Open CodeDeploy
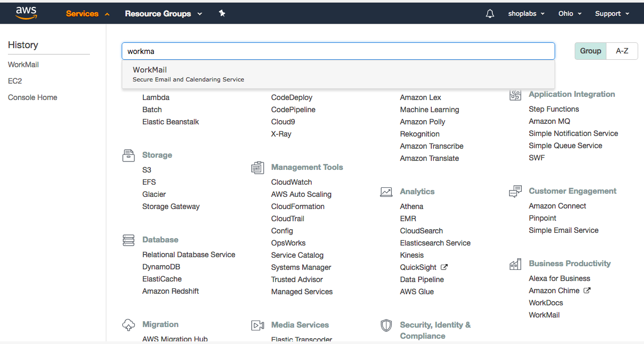 click(292, 97)
